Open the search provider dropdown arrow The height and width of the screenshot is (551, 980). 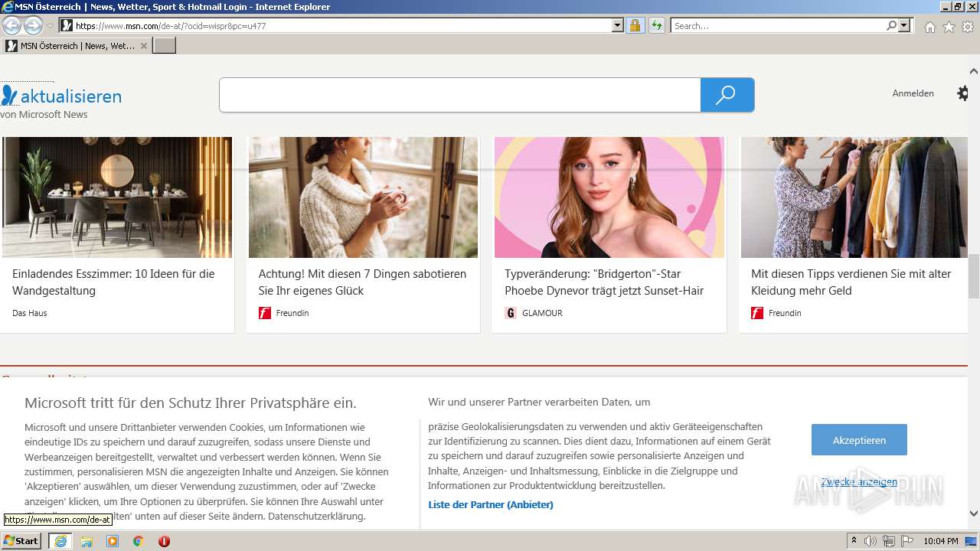[x=905, y=26]
